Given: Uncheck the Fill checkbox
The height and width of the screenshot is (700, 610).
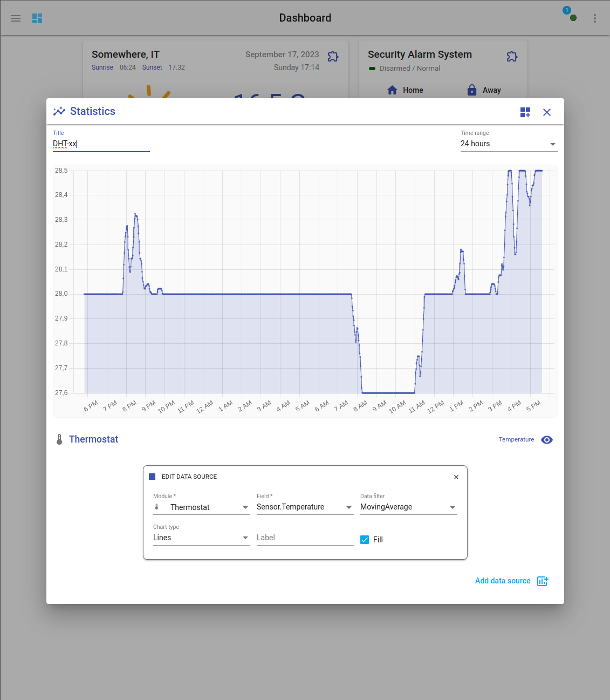Looking at the screenshot, I should [x=365, y=540].
